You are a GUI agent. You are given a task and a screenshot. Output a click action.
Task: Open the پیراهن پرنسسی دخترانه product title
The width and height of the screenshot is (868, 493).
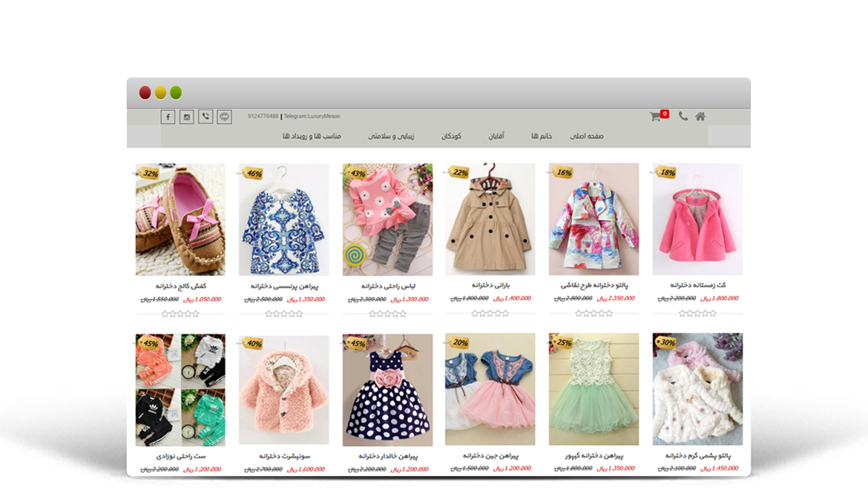pyautogui.click(x=284, y=286)
